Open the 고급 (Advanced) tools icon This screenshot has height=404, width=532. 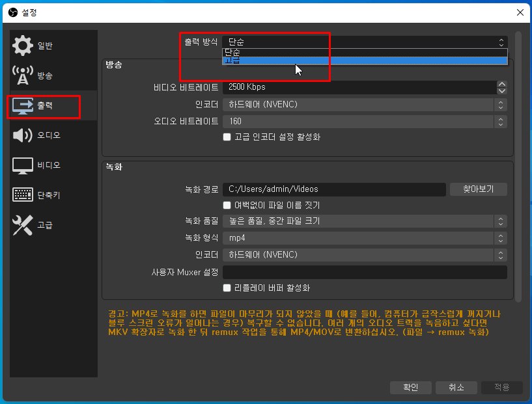point(22,225)
